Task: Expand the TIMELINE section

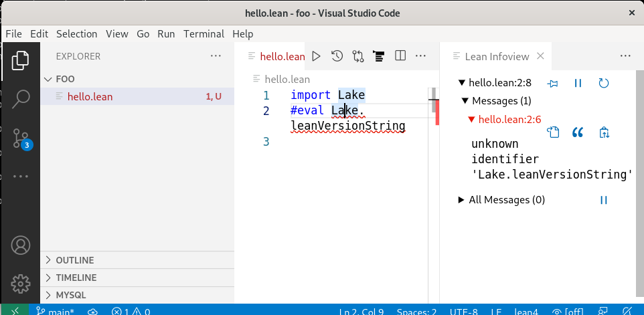Action: (137, 278)
